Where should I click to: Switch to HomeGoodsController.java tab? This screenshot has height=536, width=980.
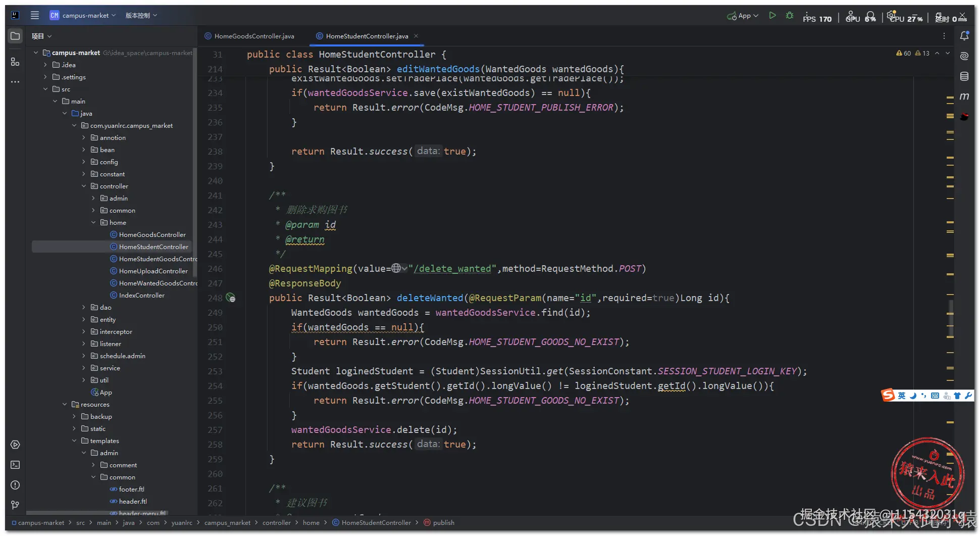[x=249, y=36]
